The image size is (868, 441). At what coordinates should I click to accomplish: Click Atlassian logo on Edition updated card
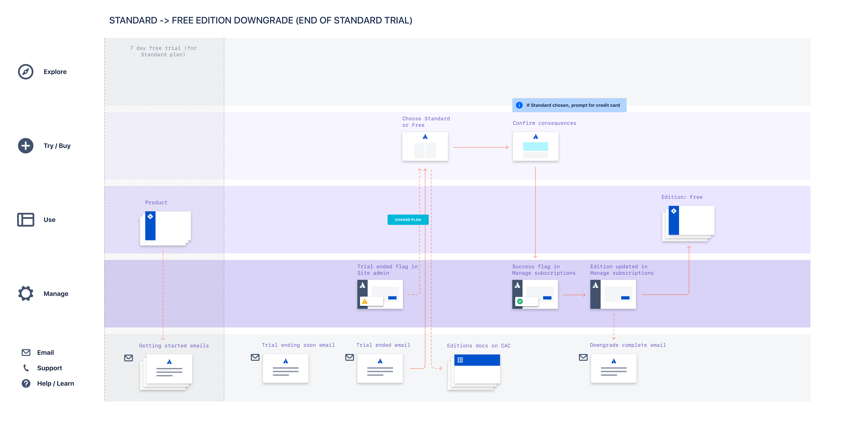(x=595, y=285)
